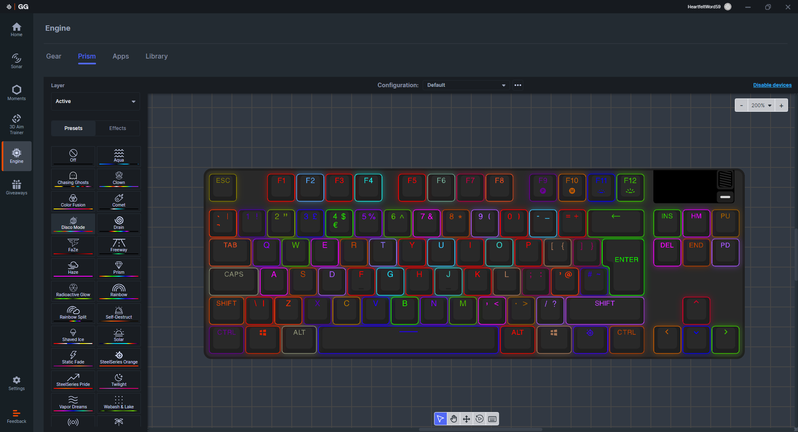
Task: Select the DEL key on keyboard
Action: [x=667, y=252]
